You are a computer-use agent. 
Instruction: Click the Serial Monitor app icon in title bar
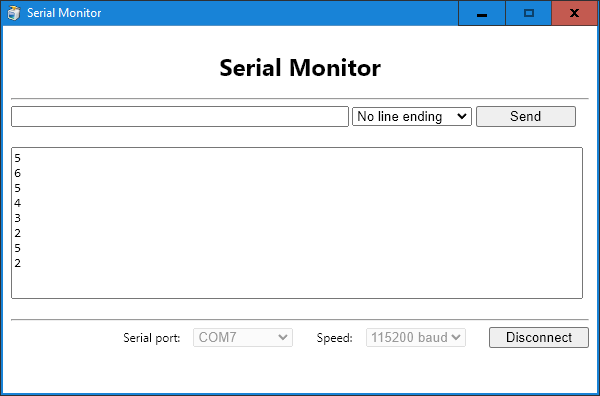[14, 13]
